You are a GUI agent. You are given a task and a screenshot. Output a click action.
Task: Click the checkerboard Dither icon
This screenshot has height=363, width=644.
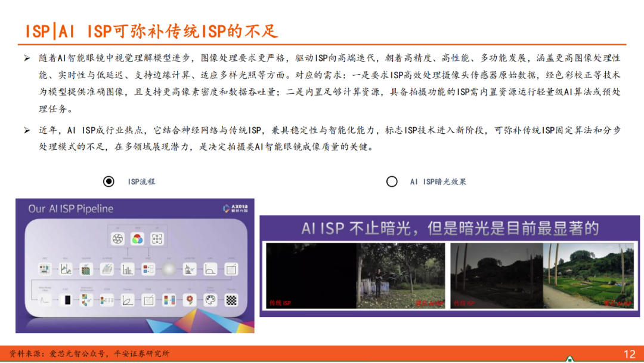(x=231, y=300)
